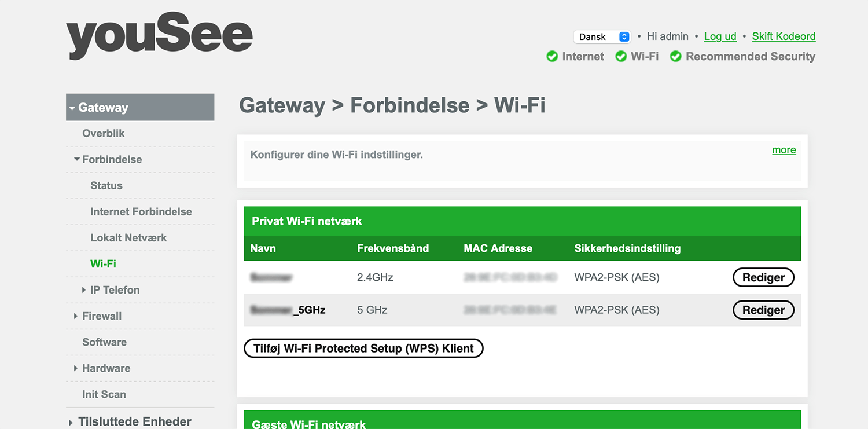
Task: Open the Overblik page
Action: pyautogui.click(x=104, y=133)
